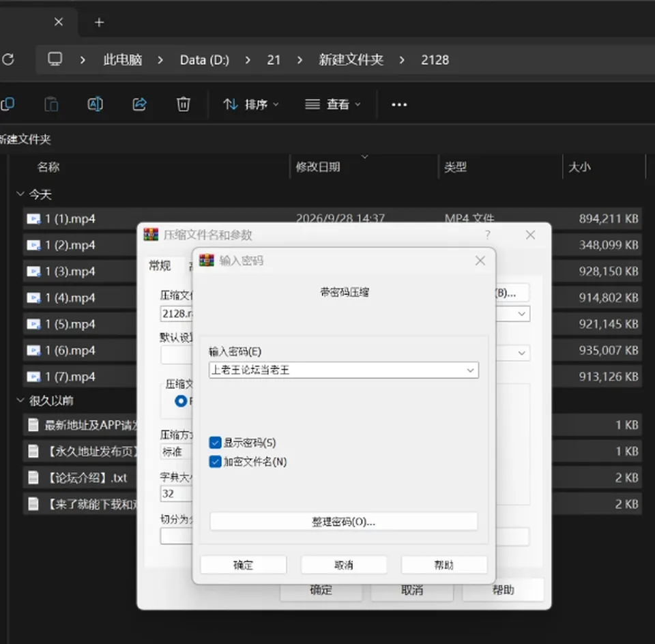Screen dimensions: 655x644
Task: Select file 1 (3).mp4
Action: 70,272
